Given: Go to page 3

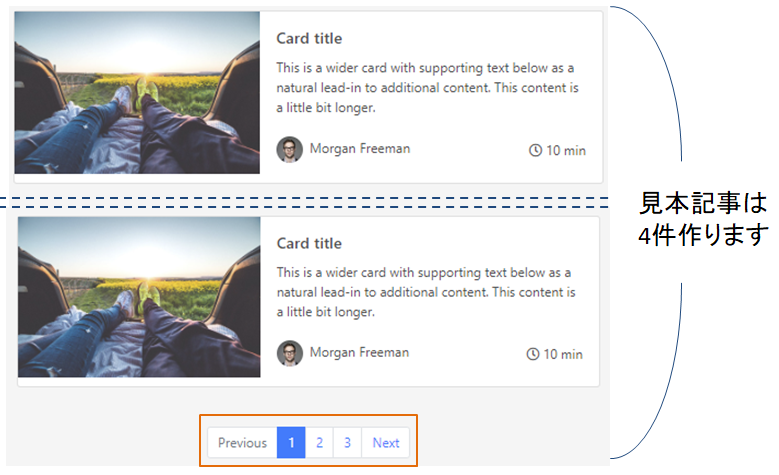Looking at the screenshot, I should (x=348, y=443).
